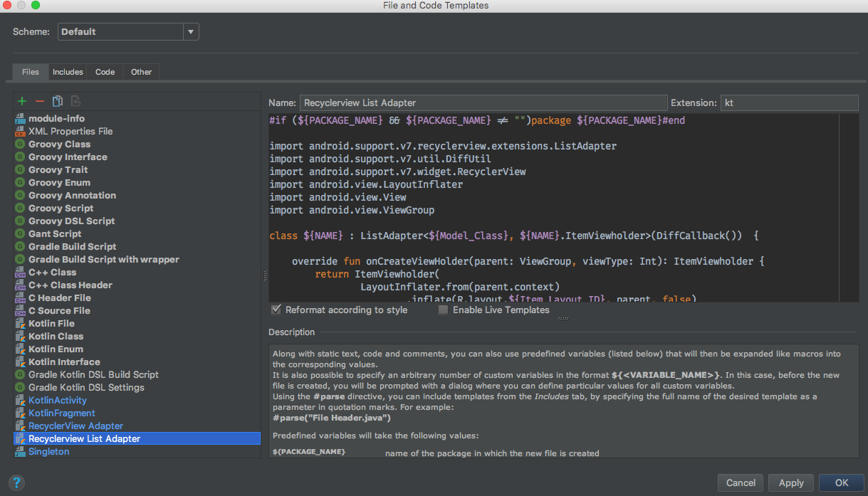Select the RecyclerView Adapter template
The height and width of the screenshot is (496, 868).
75,426
